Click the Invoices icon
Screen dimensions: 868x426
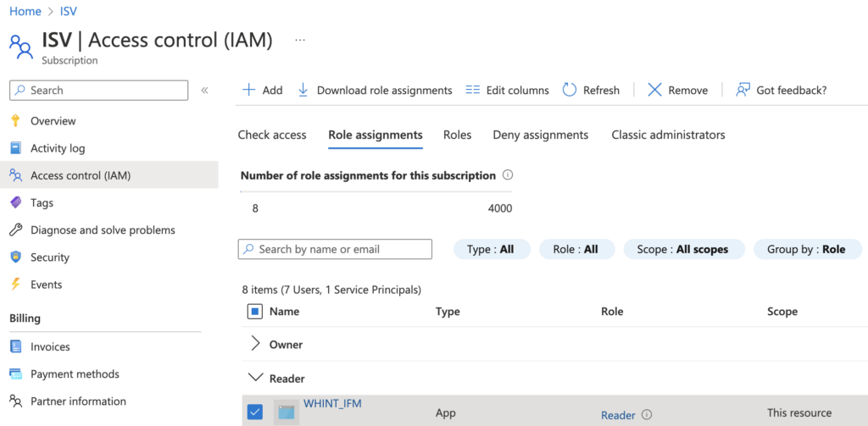(x=16, y=347)
